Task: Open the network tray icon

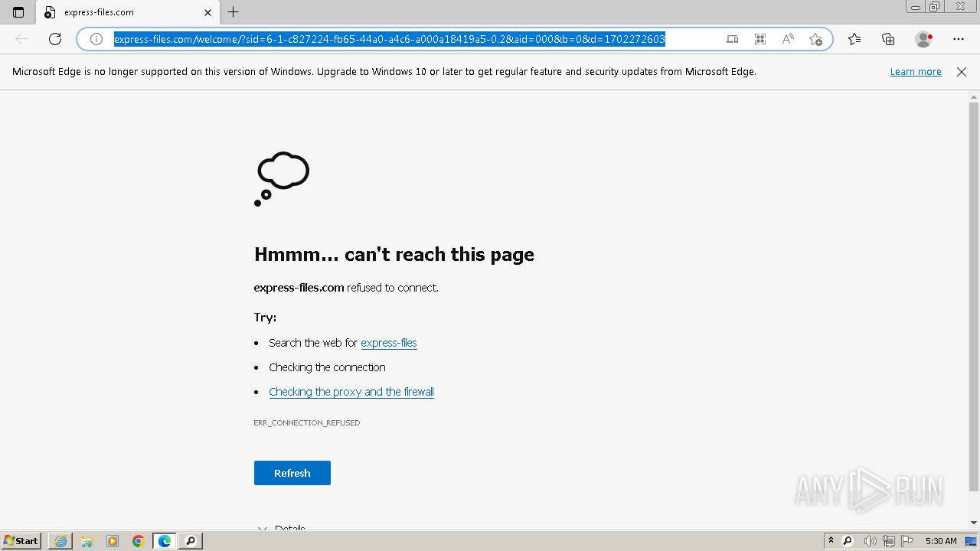Action: 888,541
